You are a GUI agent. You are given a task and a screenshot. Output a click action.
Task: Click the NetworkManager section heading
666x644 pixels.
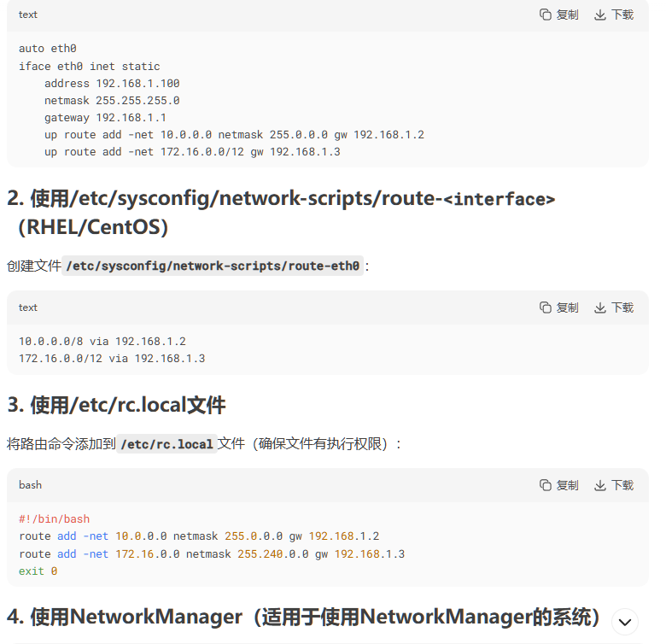303,617
